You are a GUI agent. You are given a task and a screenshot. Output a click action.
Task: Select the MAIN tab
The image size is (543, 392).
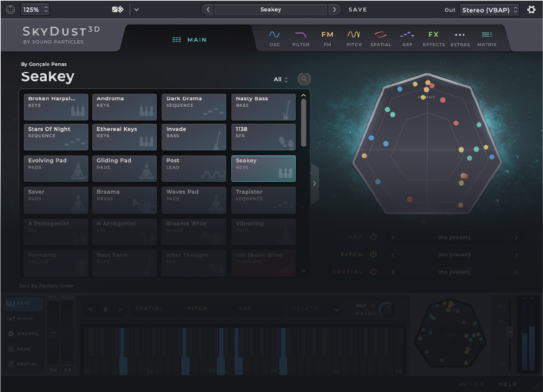click(x=189, y=40)
